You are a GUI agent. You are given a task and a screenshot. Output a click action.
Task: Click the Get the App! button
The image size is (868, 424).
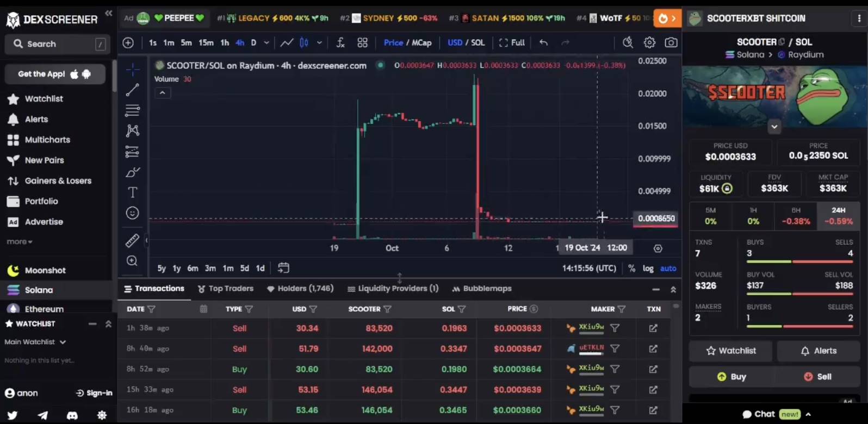point(55,74)
